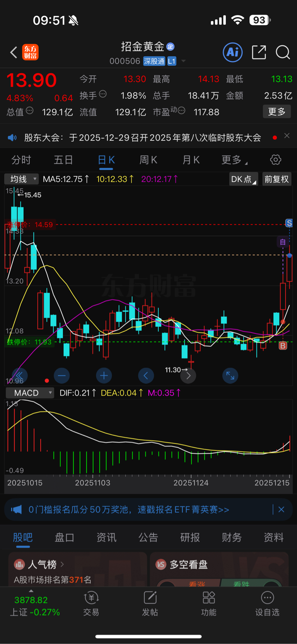Viewport: 297px width, 644px height.
Task: Tap the jump-to-earliest double chevron button
Action: coord(19,375)
